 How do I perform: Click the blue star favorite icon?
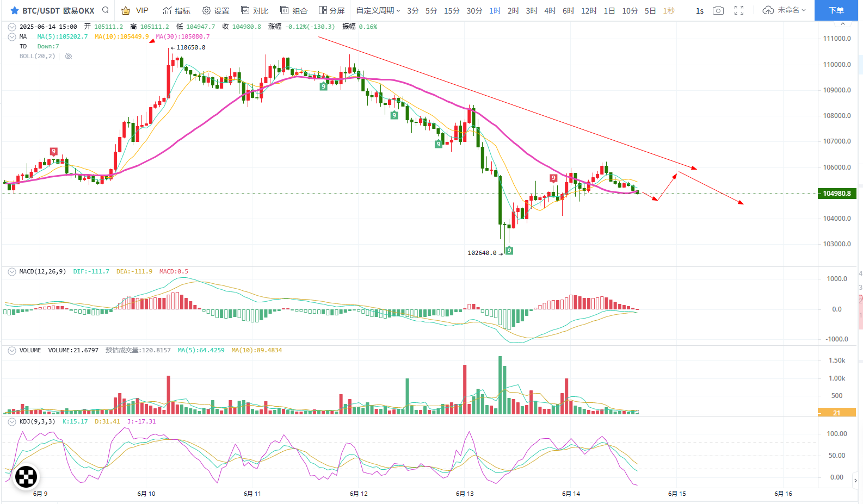click(x=15, y=11)
